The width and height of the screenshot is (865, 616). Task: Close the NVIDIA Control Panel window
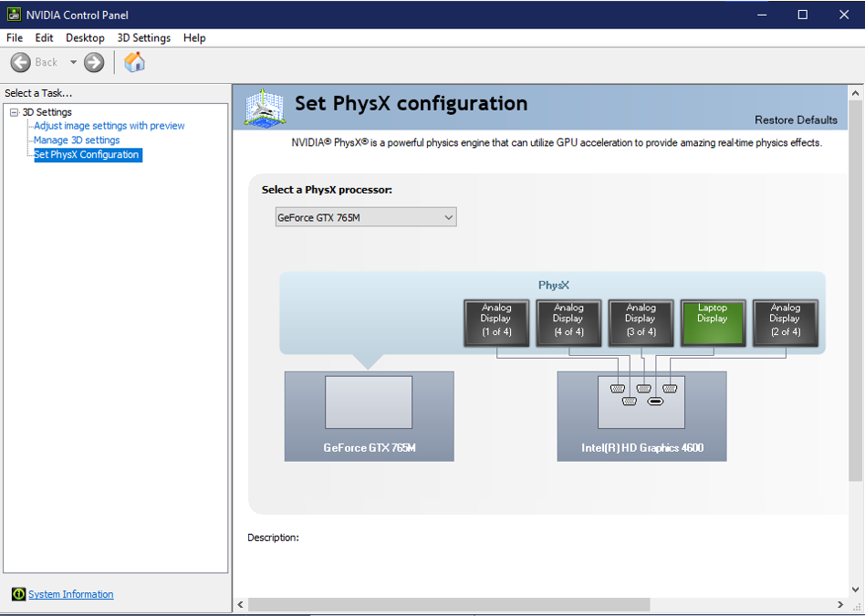844,15
